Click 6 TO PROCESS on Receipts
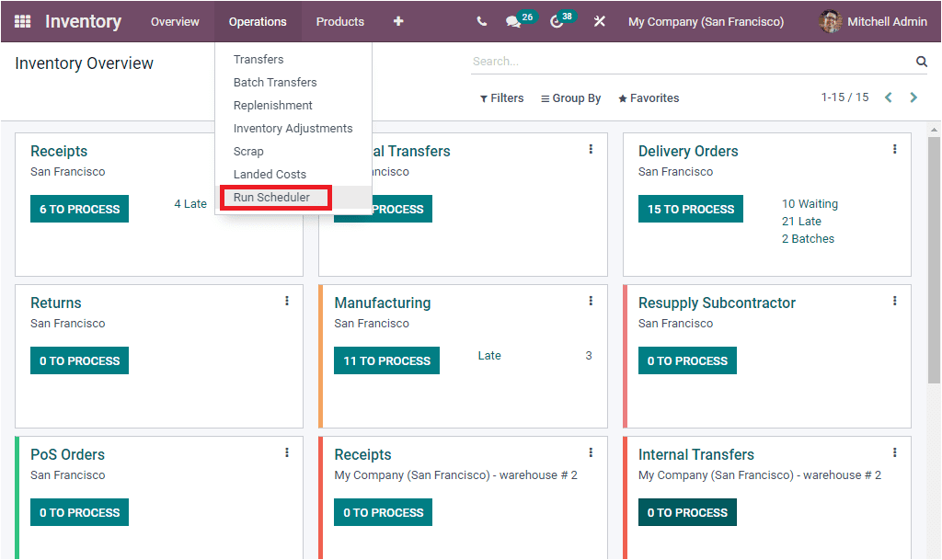The image size is (942, 560). [79, 209]
